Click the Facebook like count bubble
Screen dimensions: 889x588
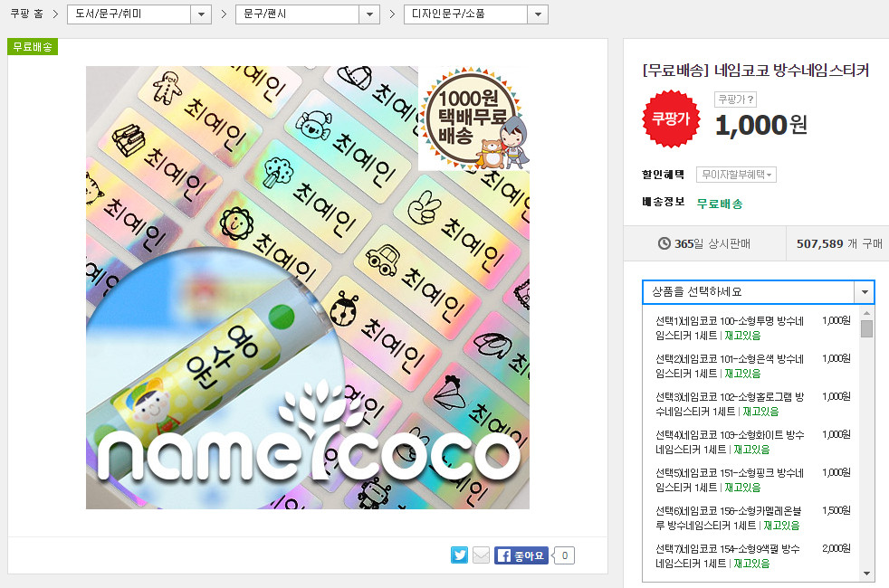pos(564,555)
